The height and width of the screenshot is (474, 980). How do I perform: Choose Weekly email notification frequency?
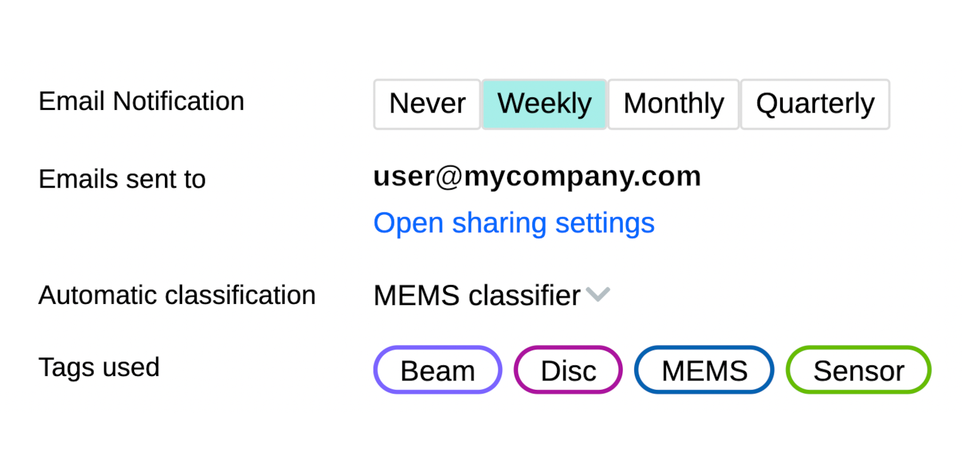point(544,104)
